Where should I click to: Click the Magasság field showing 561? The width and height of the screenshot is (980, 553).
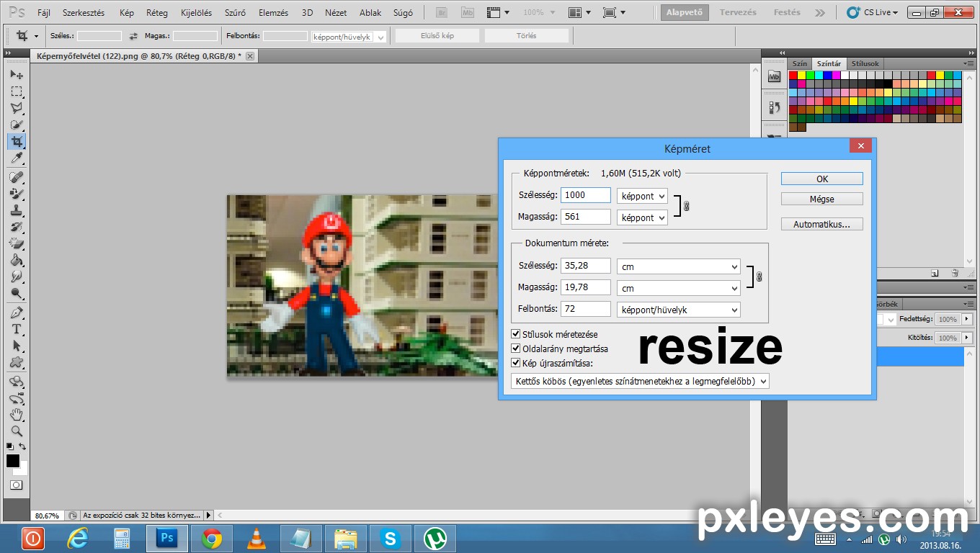point(586,217)
